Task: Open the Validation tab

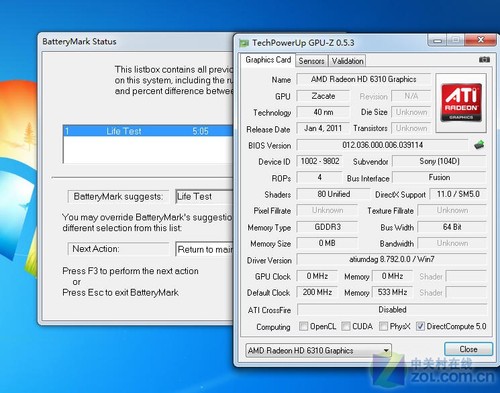Action: [347, 61]
